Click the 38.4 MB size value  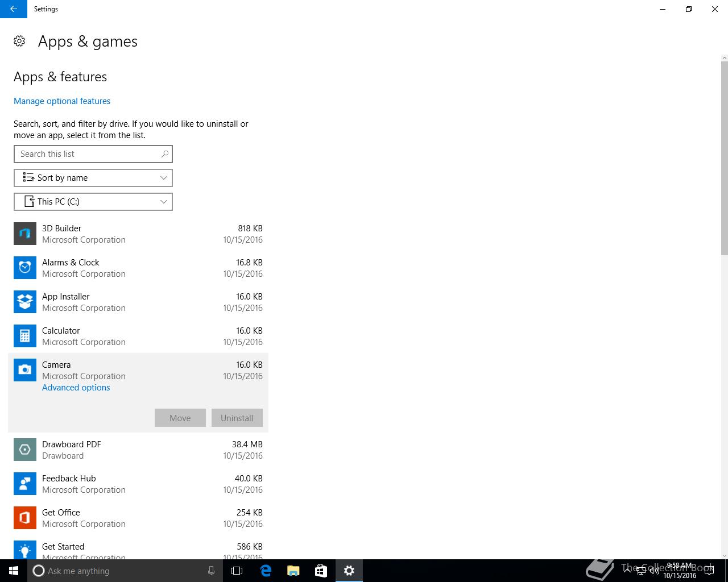click(x=247, y=444)
